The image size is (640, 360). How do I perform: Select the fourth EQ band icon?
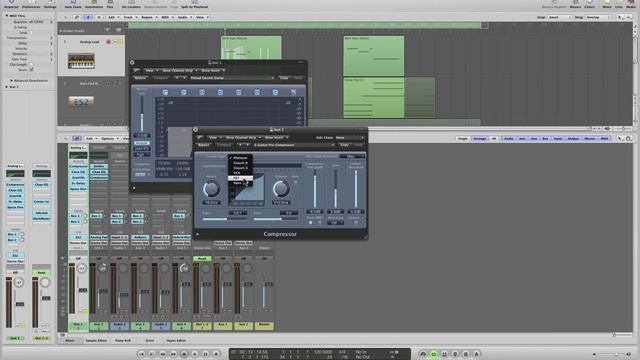pyautogui.click(x=220, y=92)
